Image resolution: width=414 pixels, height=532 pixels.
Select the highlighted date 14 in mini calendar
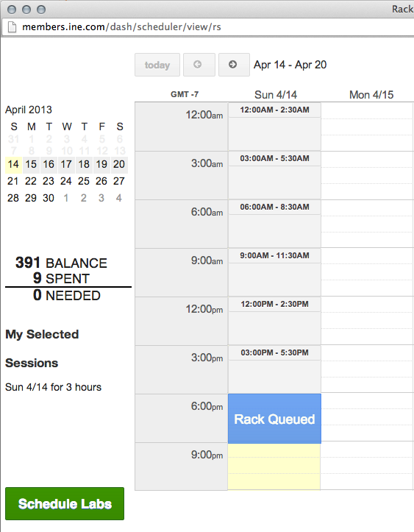coord(13,165)
